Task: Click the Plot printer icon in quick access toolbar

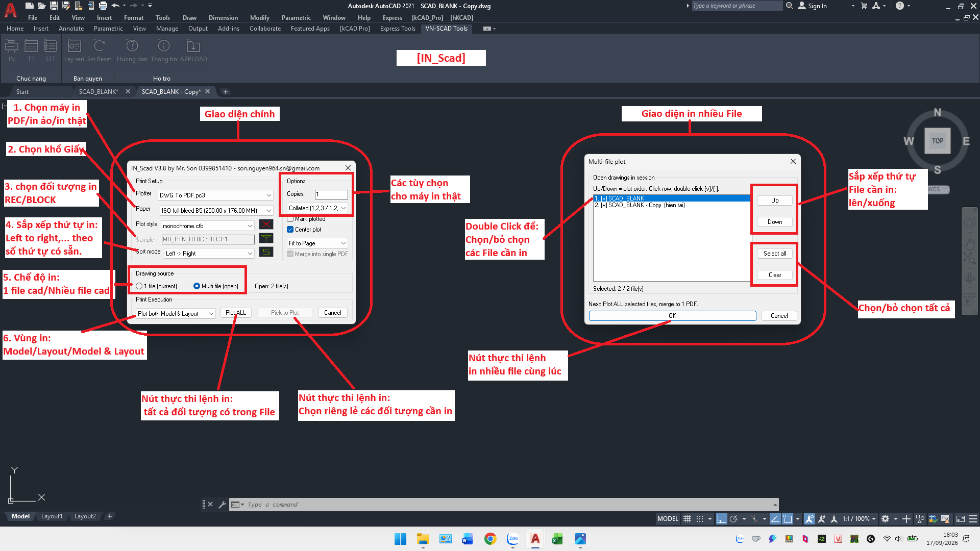Action: pyautogui.click(x=103, y=6)
